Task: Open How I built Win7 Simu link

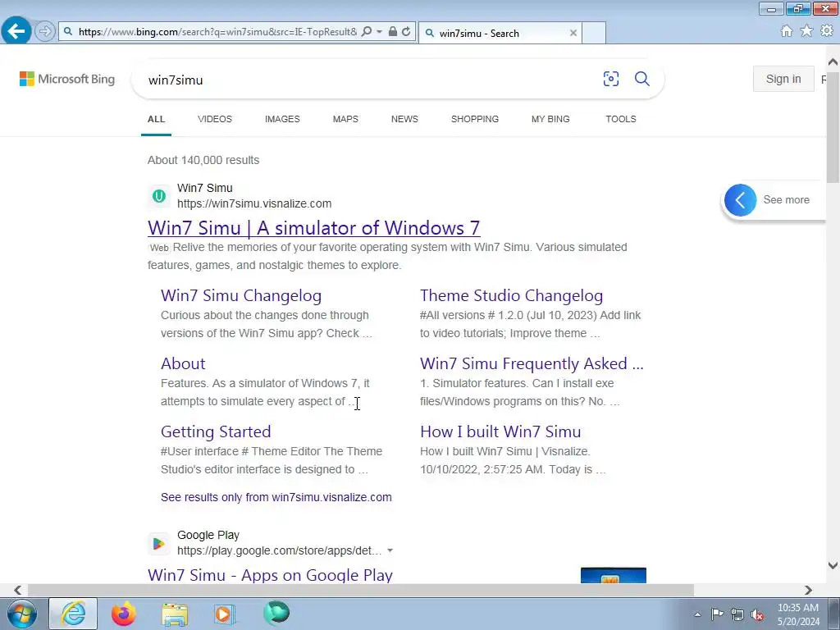Action: pos(500,431)
